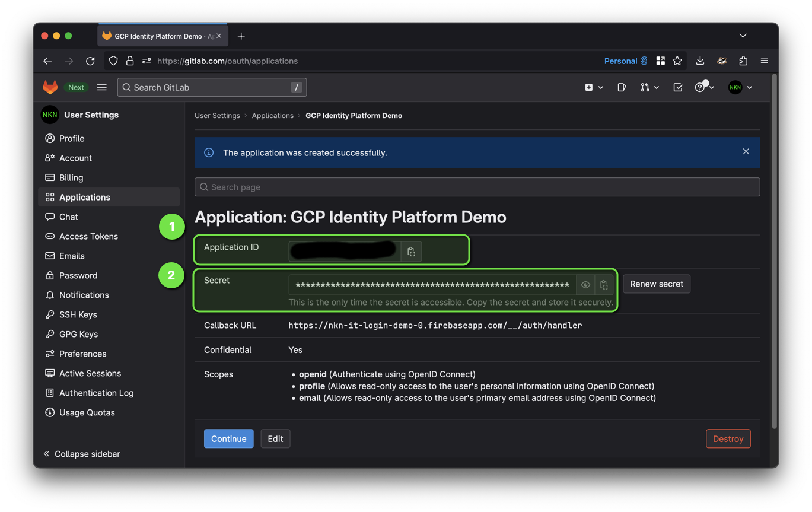Open the browser extensions puzzle icon
Image resolution: width=812 pixels, height=512 pixels.
[743, 61]
